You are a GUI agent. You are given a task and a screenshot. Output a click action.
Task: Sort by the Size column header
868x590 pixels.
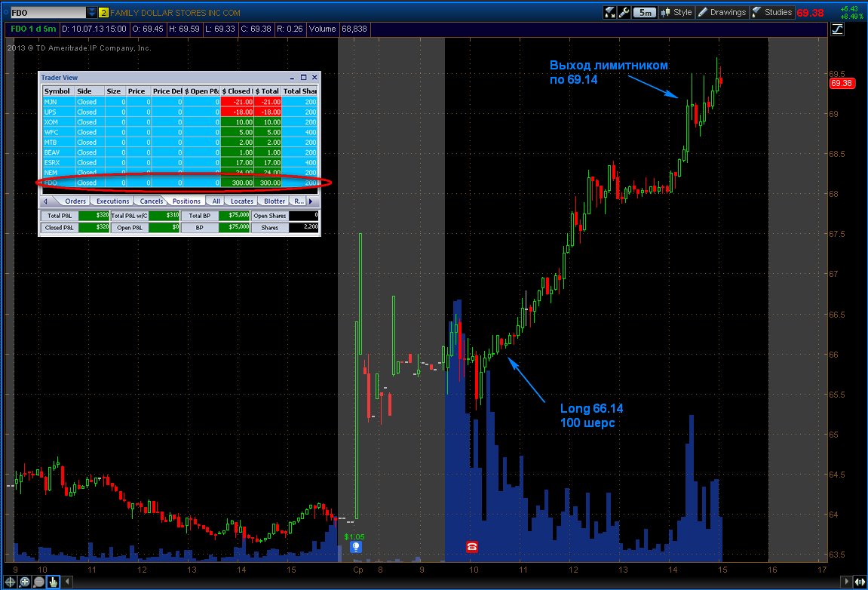tap(115, 91)
